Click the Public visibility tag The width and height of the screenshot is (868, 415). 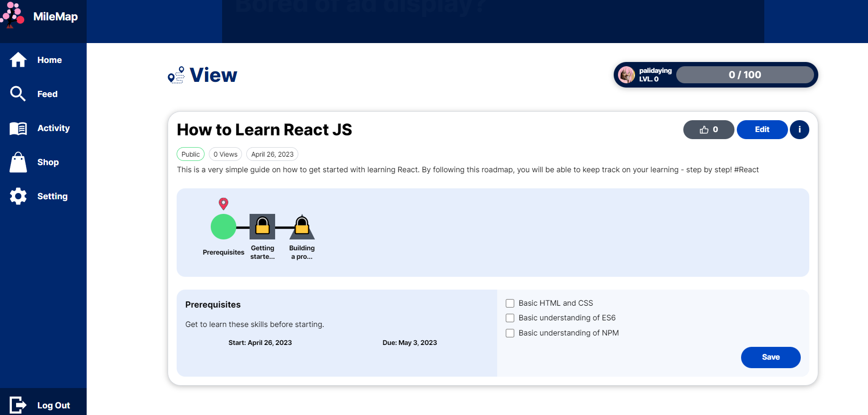[190, 154]
